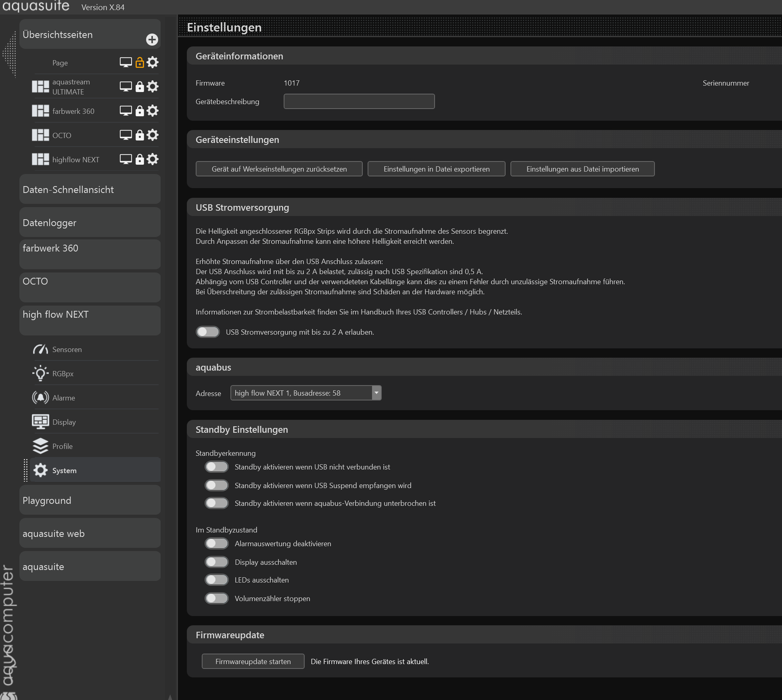Select the Display menu item
The image size is (782, 700).
point(64,422)
